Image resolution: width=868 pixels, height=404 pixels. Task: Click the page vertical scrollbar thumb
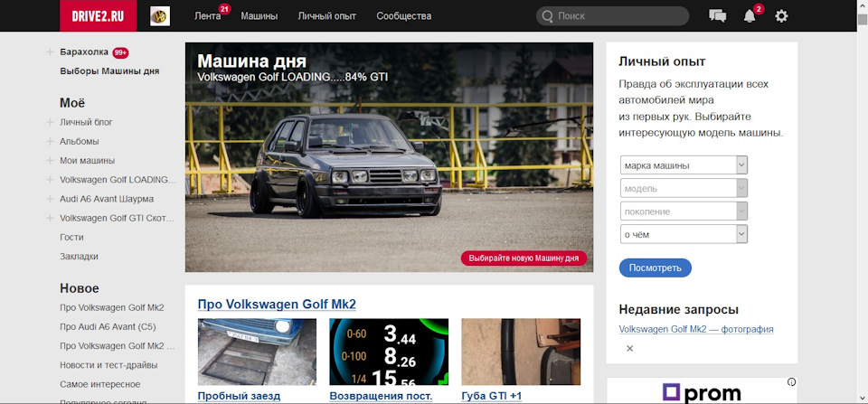(x=863, y=19)
